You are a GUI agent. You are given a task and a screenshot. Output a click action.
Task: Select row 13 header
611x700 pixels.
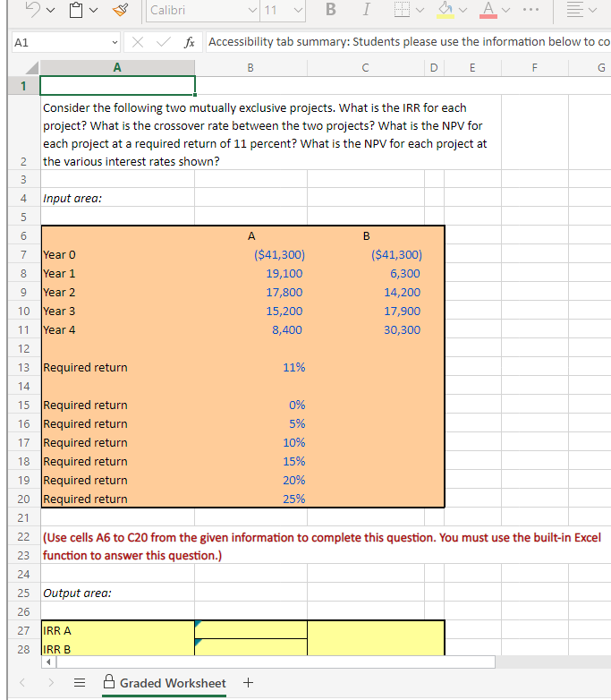[23, 367]
